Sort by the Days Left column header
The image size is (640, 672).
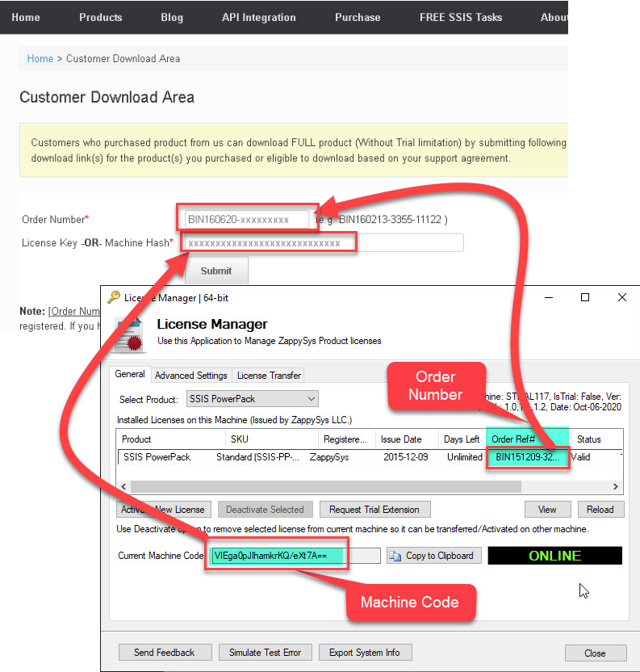462,439
